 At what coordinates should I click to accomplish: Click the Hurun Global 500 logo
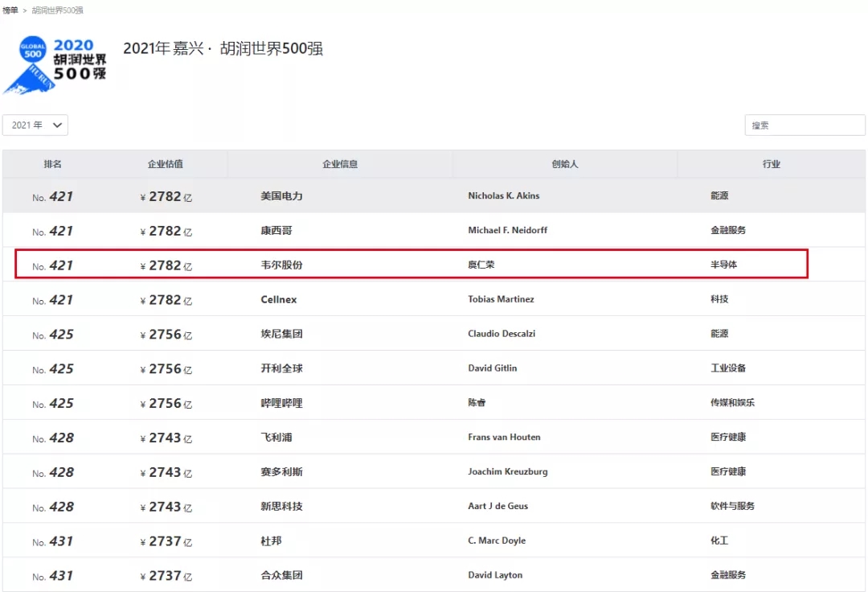tap(55, 64)
